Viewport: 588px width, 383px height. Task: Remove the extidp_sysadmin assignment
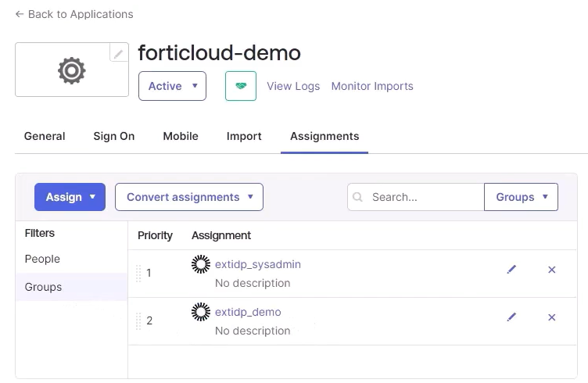552,270
